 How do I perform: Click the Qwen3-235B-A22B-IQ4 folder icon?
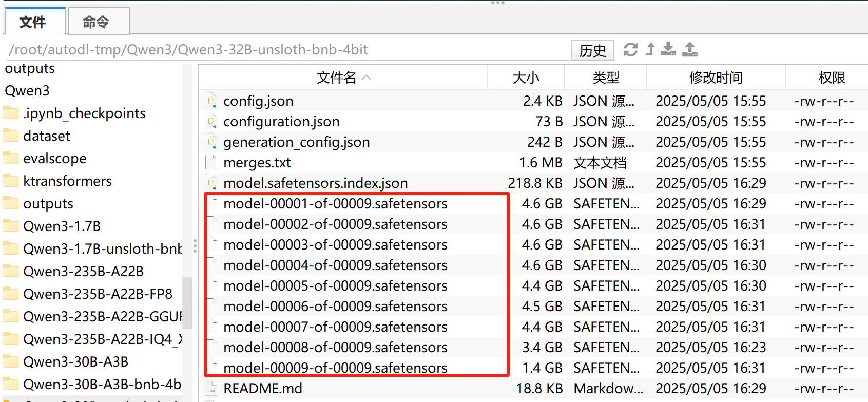tap(11, 339)
